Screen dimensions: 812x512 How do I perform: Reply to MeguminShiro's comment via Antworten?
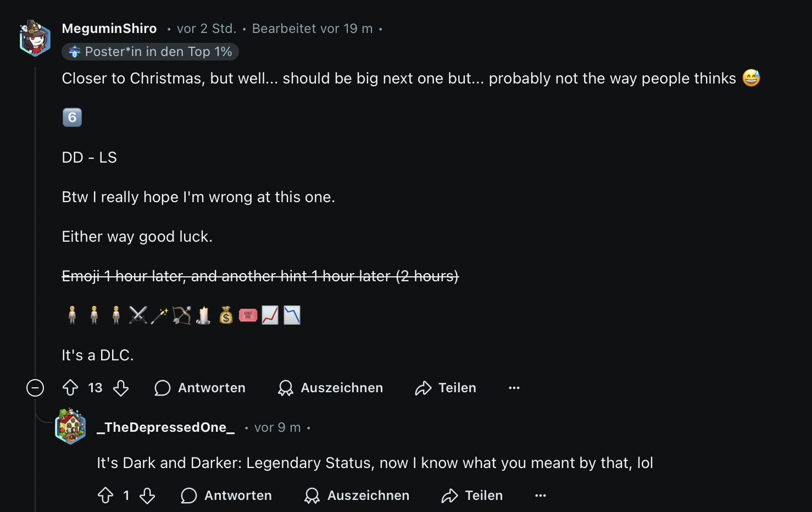click(x=200, y=388)
